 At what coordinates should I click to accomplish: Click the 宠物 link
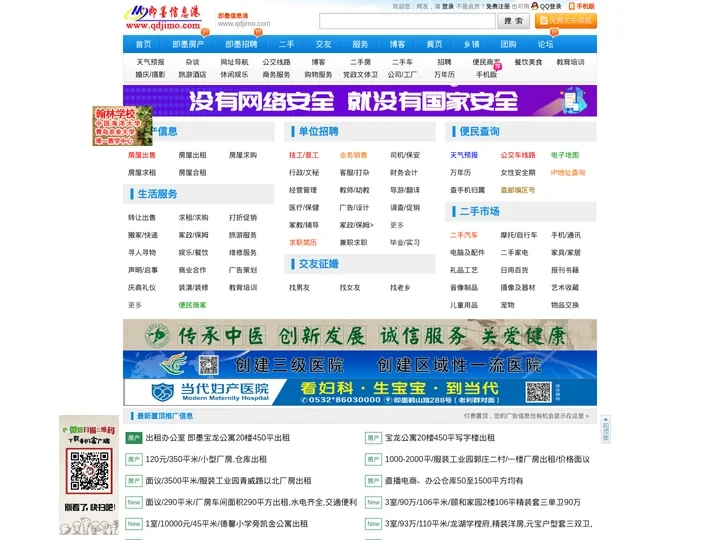pos(507,305)
